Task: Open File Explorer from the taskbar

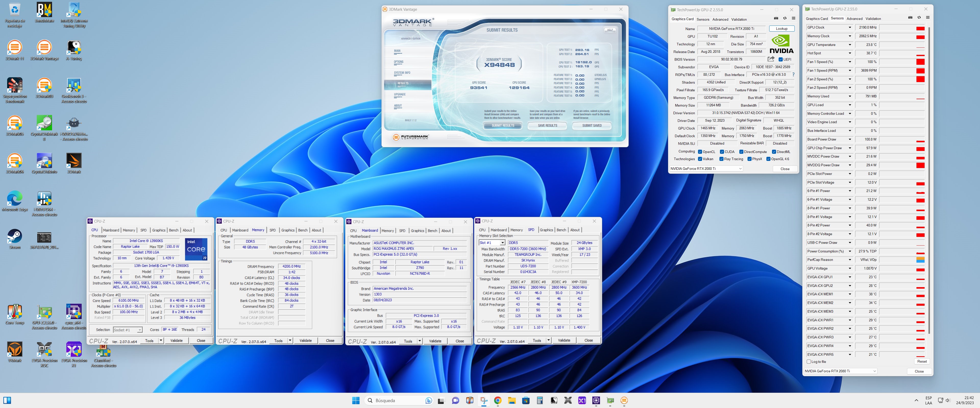Action: pyautogui.click(x=512, y=400)
